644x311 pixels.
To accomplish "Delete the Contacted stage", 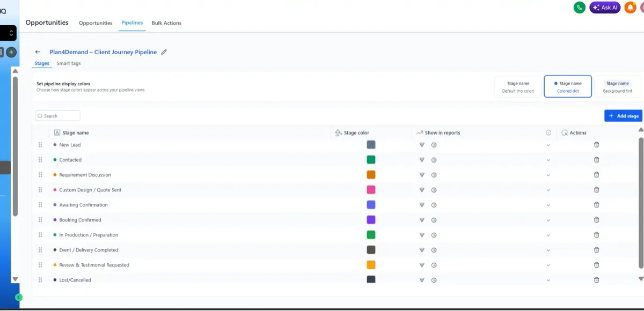I will pos(596,160).
